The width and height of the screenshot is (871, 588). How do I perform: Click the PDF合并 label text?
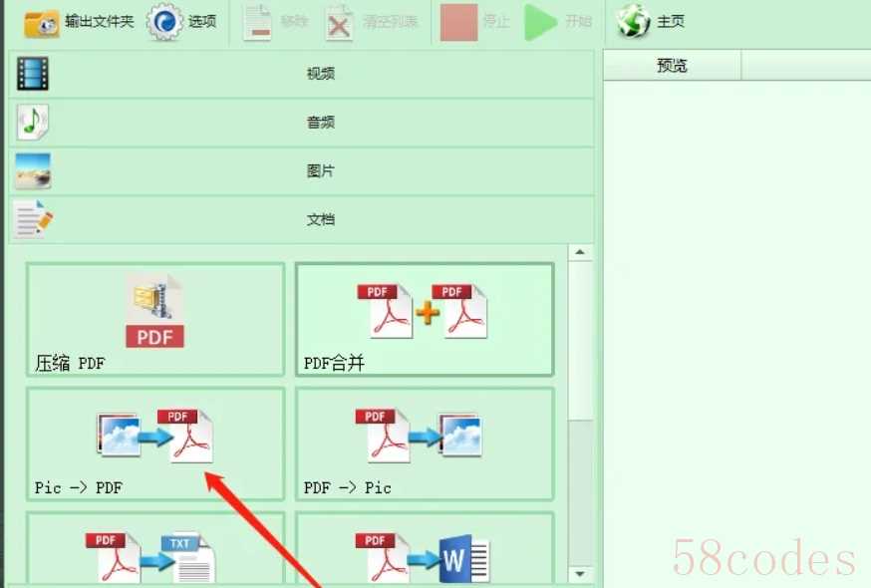[x=334, y=363]
